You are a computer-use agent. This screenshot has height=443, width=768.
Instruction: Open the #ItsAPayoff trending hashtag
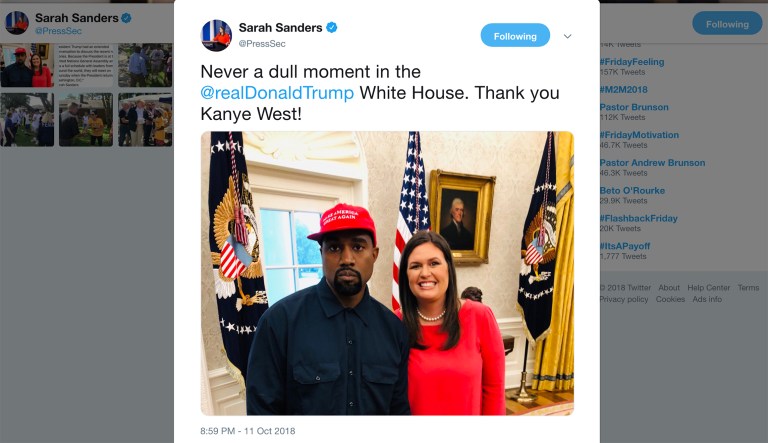tap(625, 246)
